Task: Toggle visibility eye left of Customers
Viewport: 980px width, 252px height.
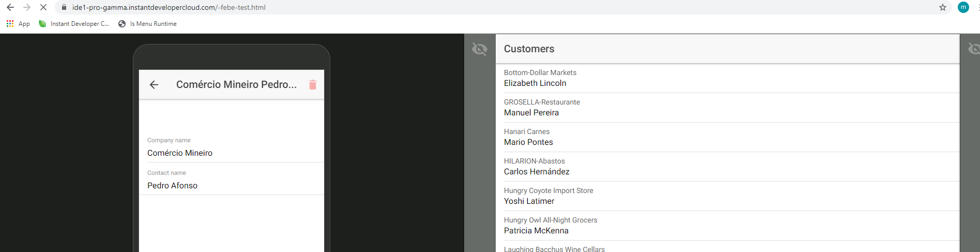Action: coord(480,49)
